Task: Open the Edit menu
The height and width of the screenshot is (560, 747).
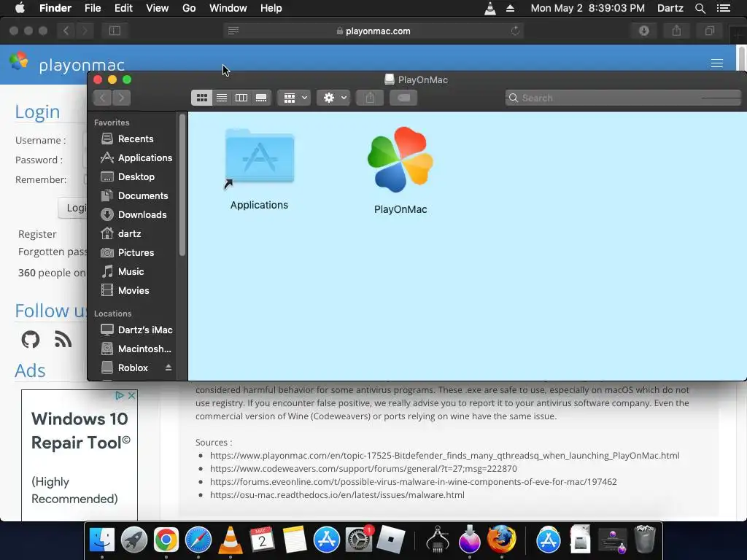Action: (123, 8)
